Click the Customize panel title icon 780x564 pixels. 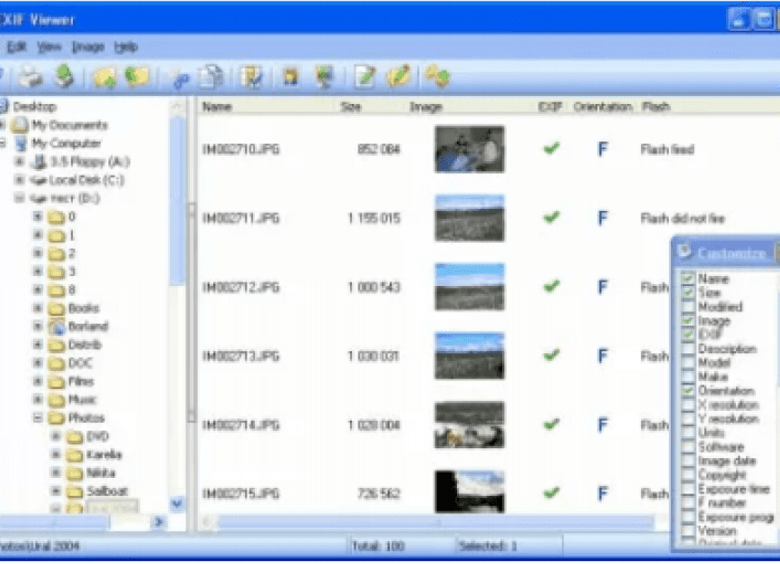(685, 252)
